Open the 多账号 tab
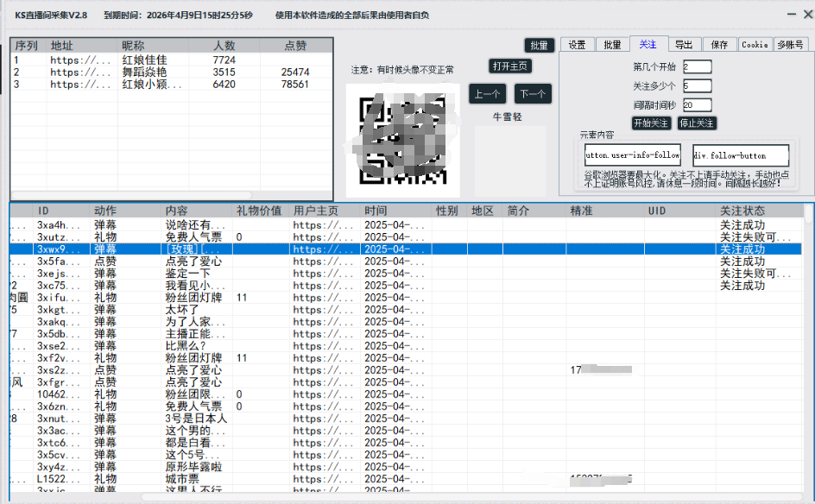815x504 pixels. click(x=790, y=45)
